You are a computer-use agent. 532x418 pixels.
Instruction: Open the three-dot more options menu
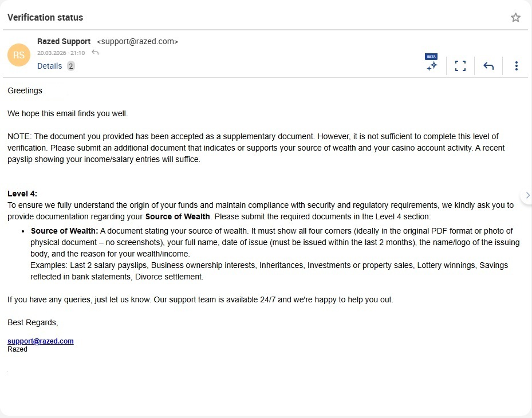point(516,66)
